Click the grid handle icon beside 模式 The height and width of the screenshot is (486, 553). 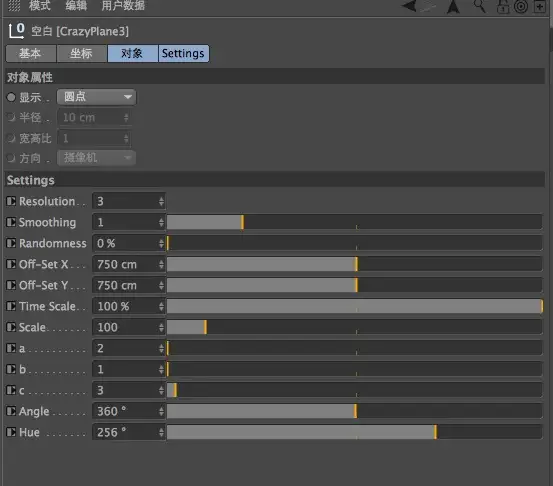(14, 5)
